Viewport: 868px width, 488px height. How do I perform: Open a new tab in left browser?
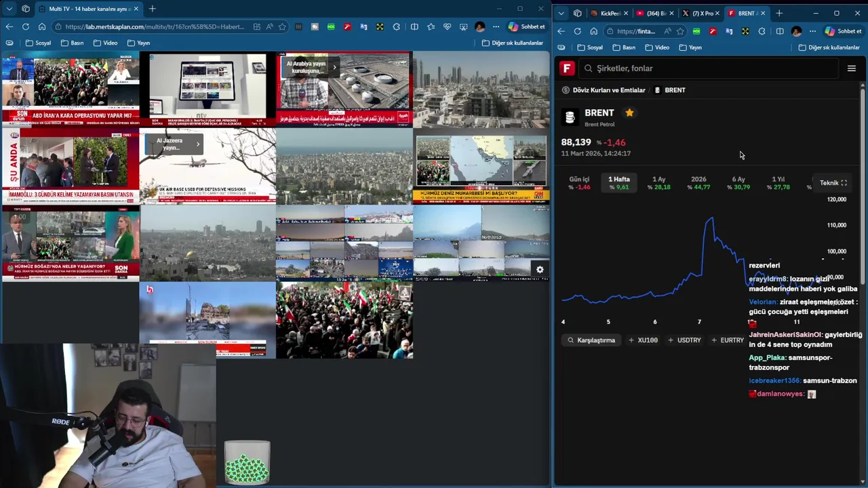pyautogui.click(x=152, y=9)
